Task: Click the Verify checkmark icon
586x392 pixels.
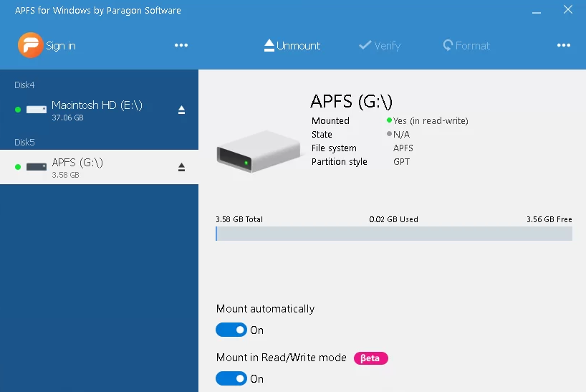Action: (365, 45)
